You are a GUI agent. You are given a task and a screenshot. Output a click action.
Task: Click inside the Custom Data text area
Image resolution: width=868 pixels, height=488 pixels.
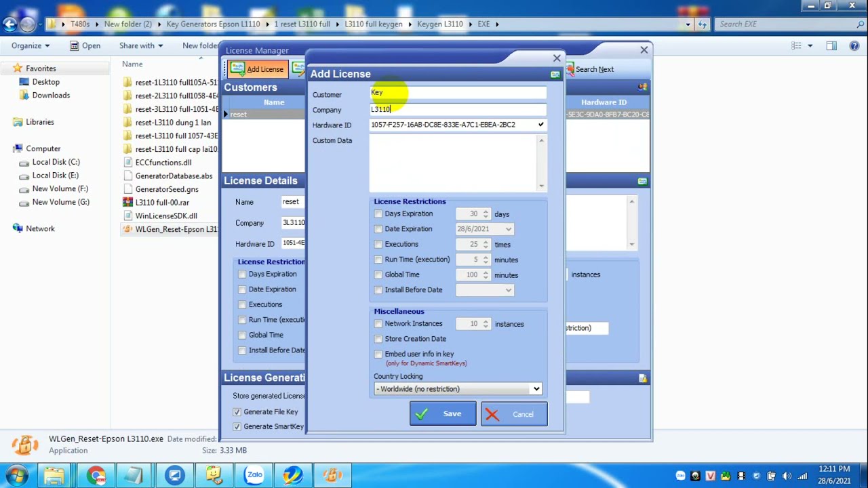453,163
